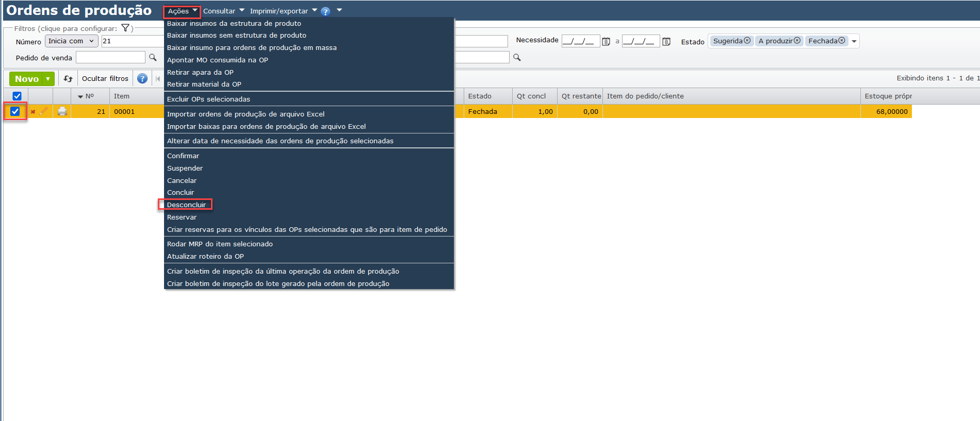Click the filter funnel configuration icon

pyautogui.click(x=125, y=28)
